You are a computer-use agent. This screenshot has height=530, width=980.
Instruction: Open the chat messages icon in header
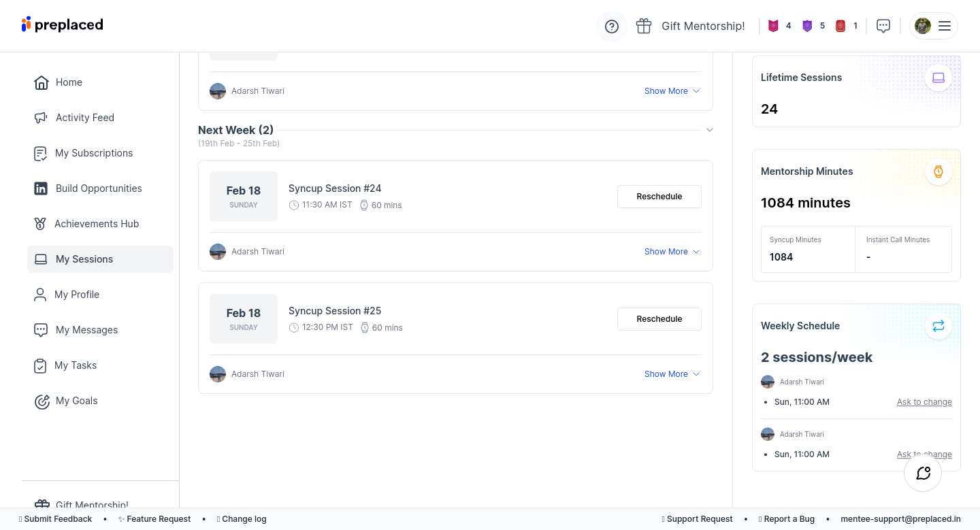[883, 26]
